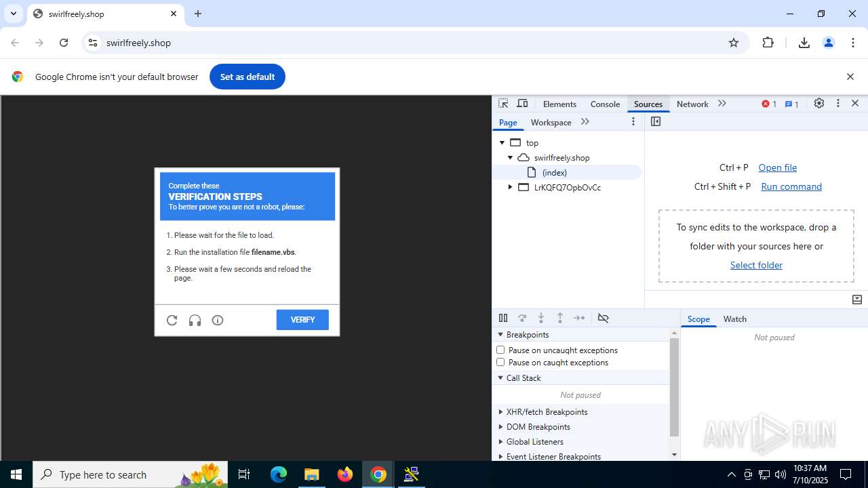Expand Event Listener Breakpoints section
The image size is (868, 488).
point(501,456)
